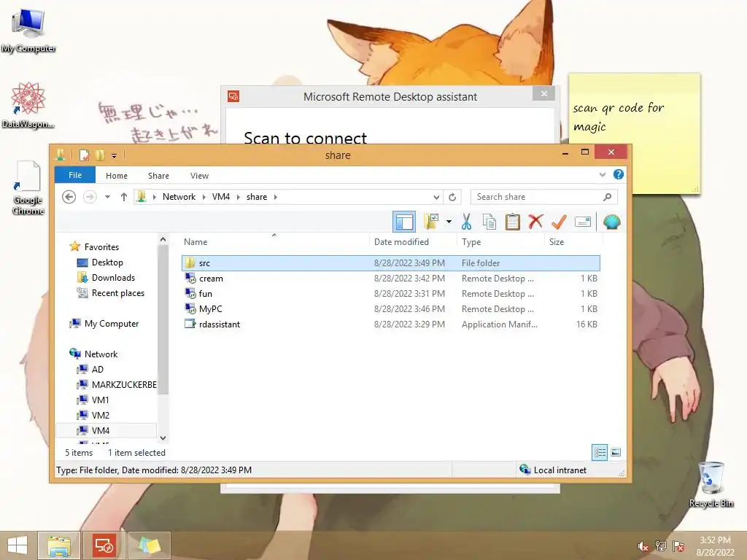This screenshot has height=560, width=747.
Task: Click the teal shell icon in toolbar
Action: 612,222
